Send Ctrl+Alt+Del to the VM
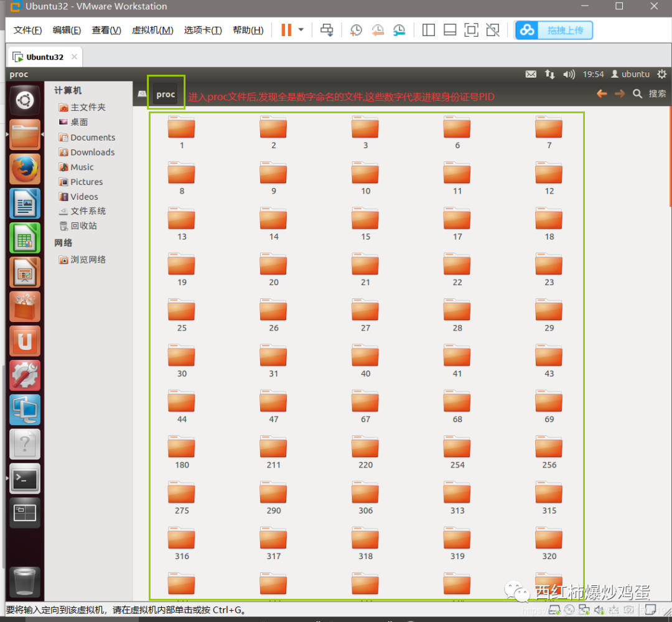This screenshot has height=622, width=672. point(327,30)
